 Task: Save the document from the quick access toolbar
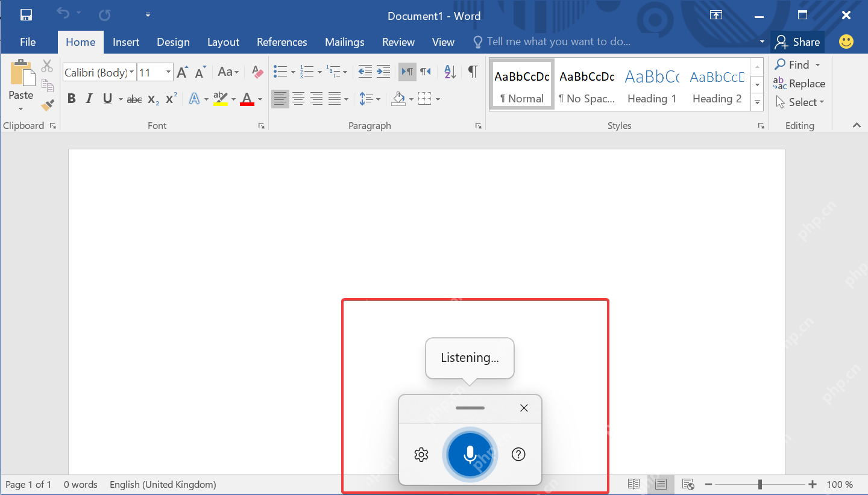26,14
